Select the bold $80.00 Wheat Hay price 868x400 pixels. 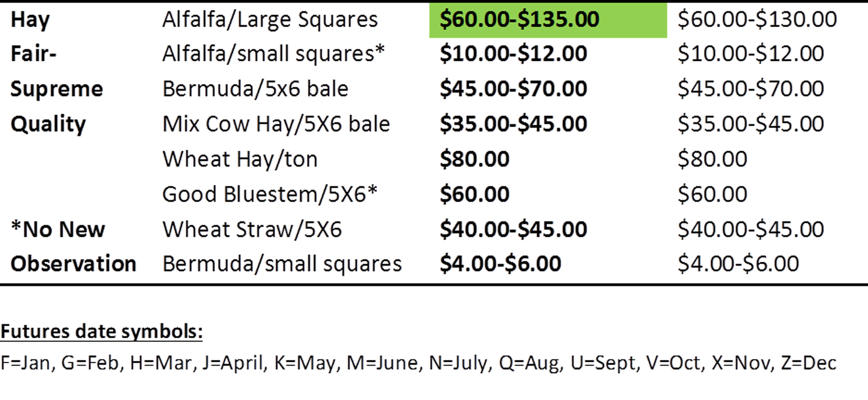(x=474, y=159)
